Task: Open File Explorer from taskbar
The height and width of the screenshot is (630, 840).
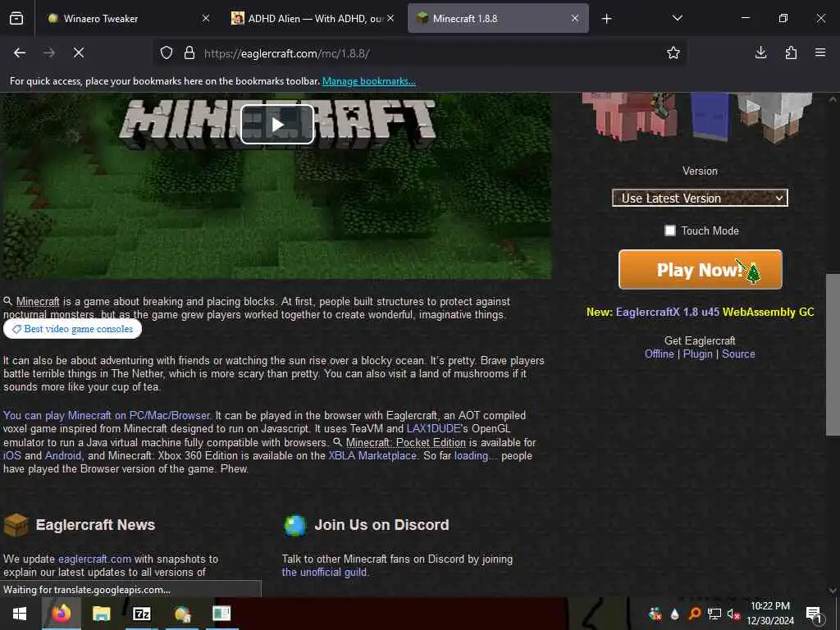Action: [x=101, y=614]
